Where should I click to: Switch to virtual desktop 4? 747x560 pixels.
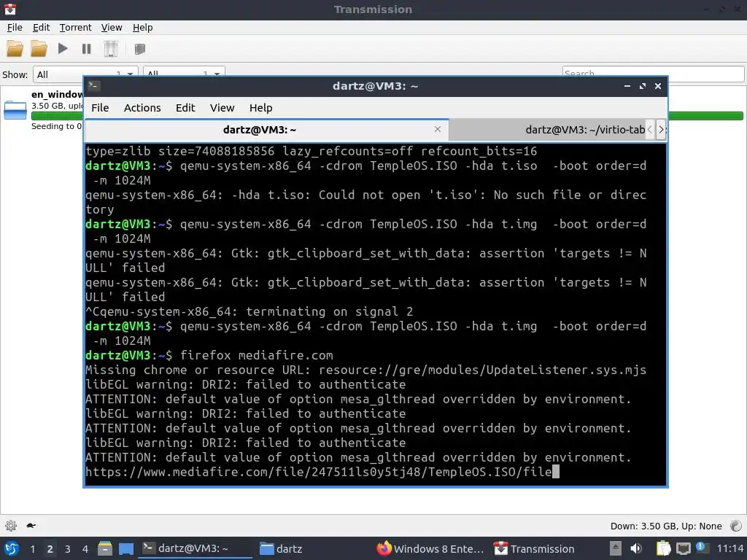85,549
